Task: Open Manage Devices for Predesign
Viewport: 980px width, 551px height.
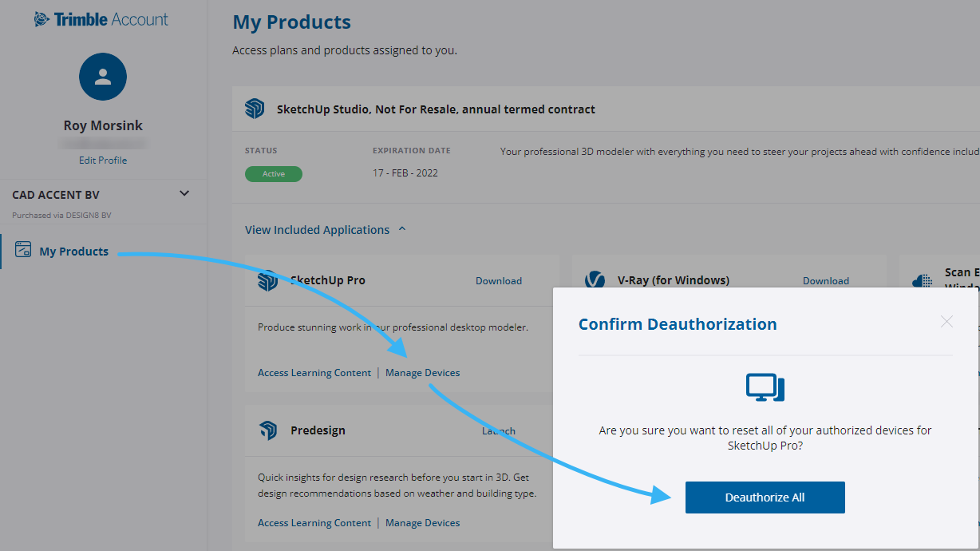Action: (423, 523)
